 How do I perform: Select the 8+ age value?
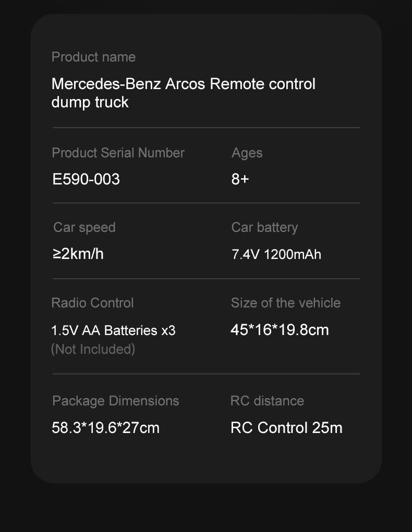(x=240, y=179)
